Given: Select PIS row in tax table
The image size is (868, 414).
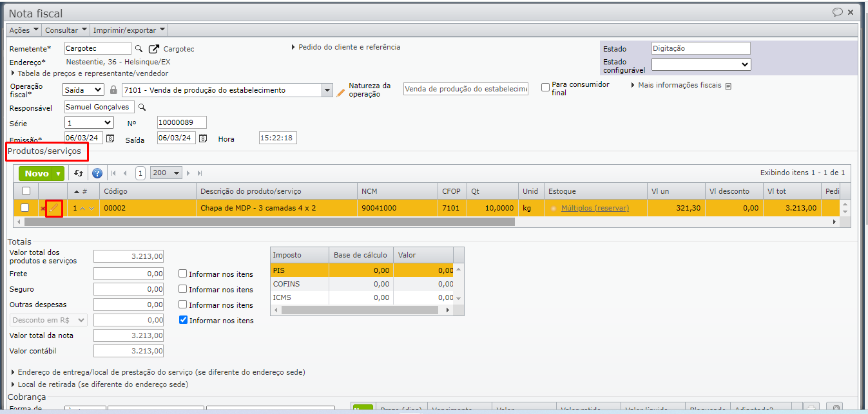Looking at the screenshot, I should tap(362, 270).
